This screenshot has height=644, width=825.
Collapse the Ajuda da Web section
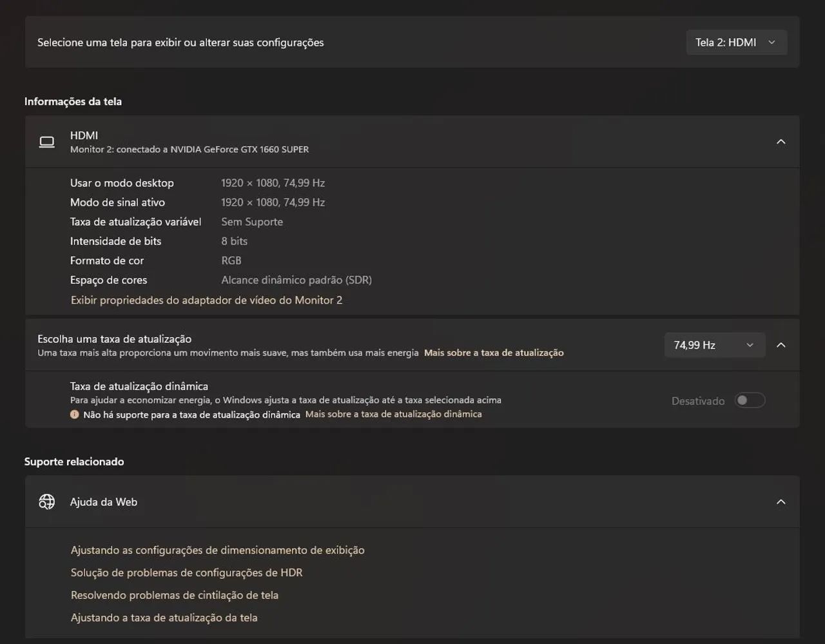click(781, 502)
